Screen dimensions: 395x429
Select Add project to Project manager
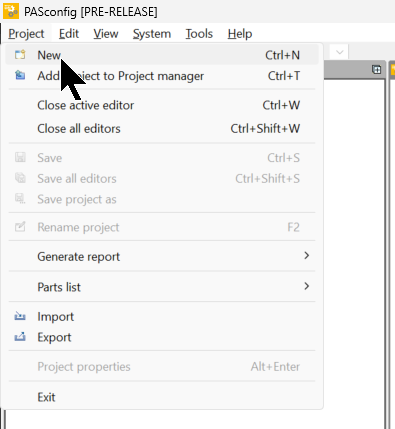(x=162, y=76)
